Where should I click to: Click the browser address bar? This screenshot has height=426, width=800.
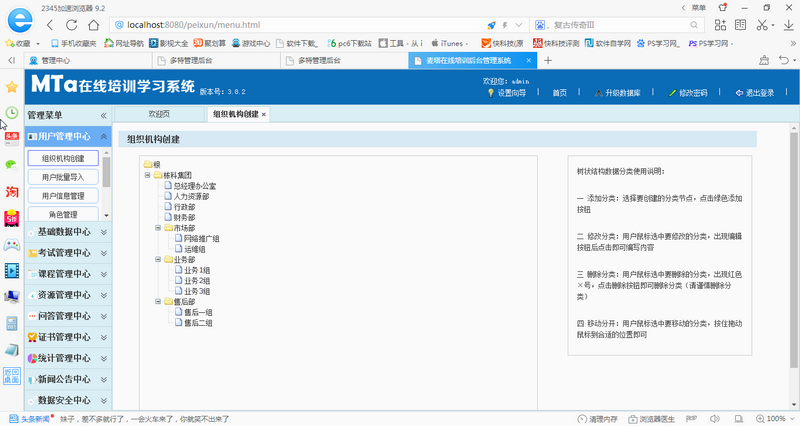290,24
